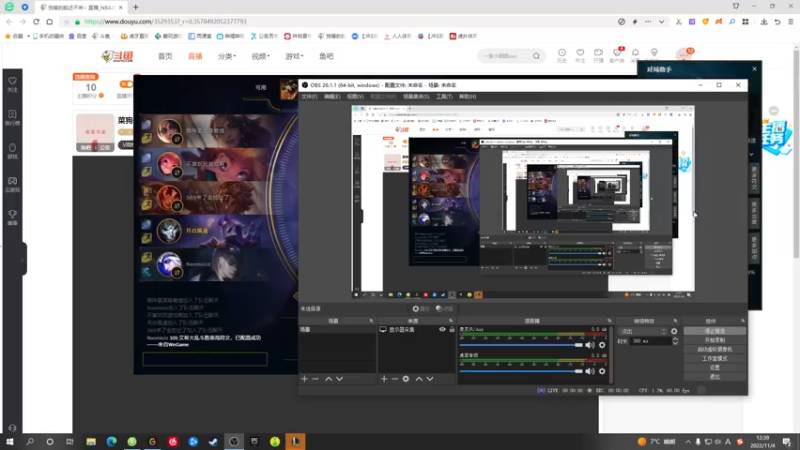Viewport: 800px width, 450px height.
Task: Remove the selected scene with the minus icon
Action: pos(315,379)
